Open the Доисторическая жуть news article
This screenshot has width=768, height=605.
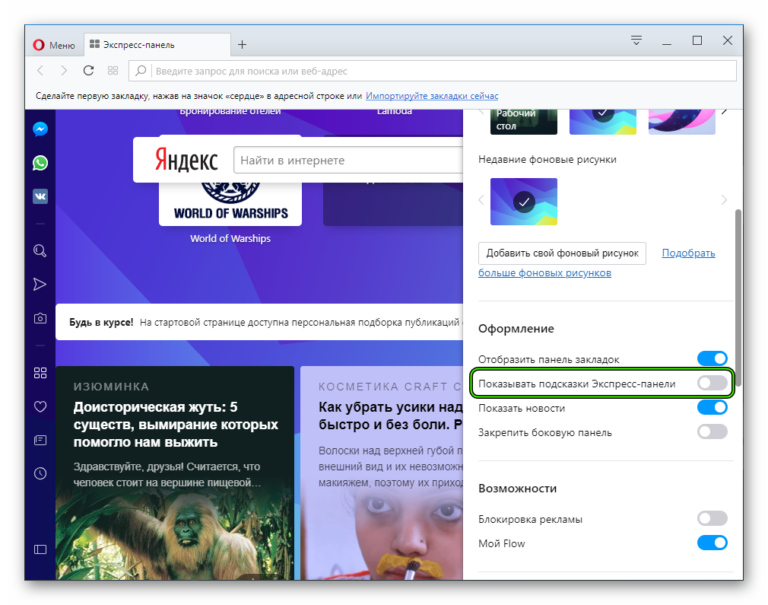click(x=175, y=473)
